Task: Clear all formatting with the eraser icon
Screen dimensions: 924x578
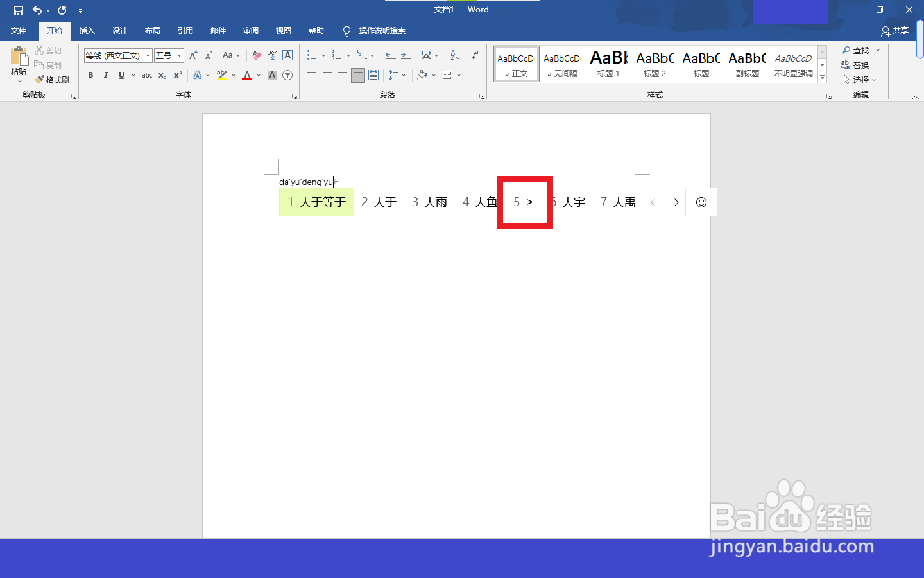Action: click(257, 56)
